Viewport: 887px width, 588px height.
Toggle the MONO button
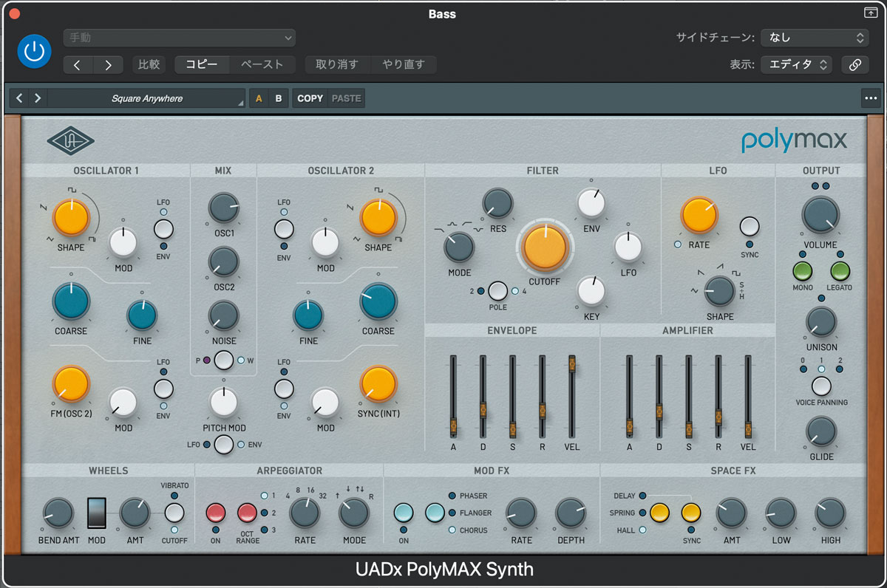[x=802, y=271]
